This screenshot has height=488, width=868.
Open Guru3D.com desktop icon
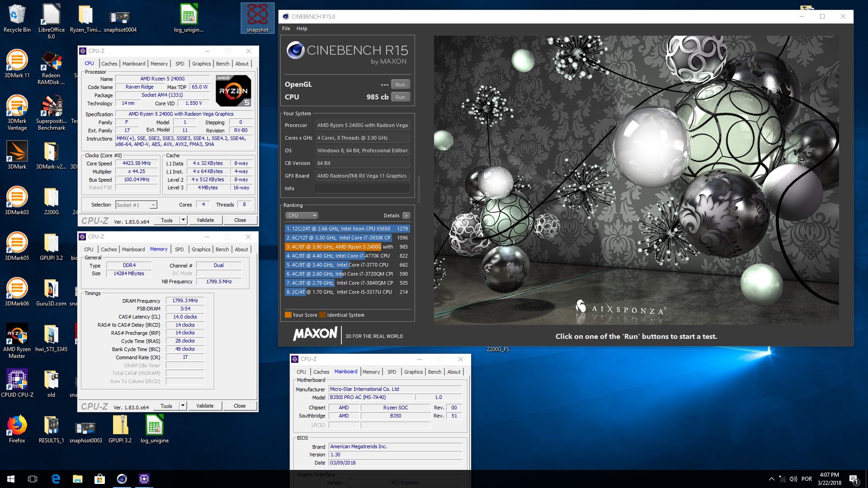[51, 292]
